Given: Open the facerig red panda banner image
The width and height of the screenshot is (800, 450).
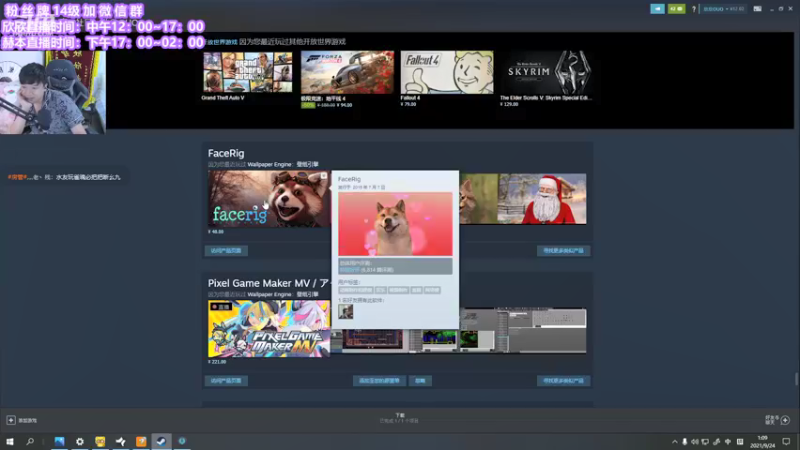Looking at the screenshot, I should click(269, 199).
